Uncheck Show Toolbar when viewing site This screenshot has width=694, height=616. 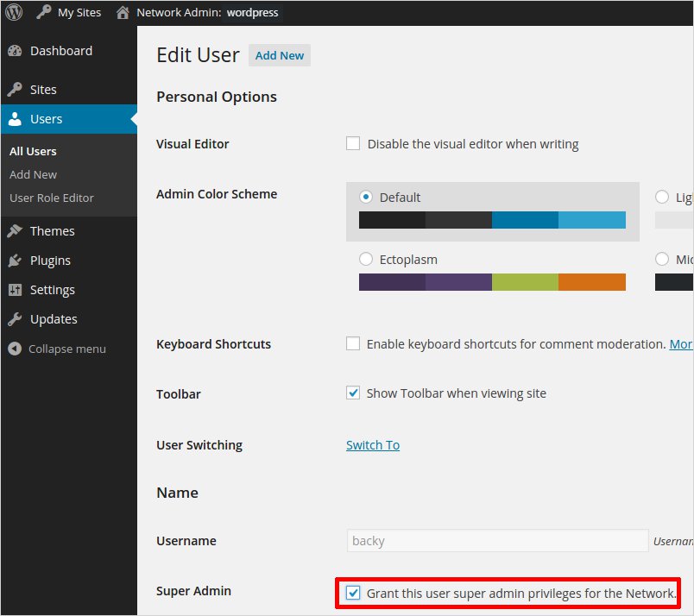click(x=353, y=393)
